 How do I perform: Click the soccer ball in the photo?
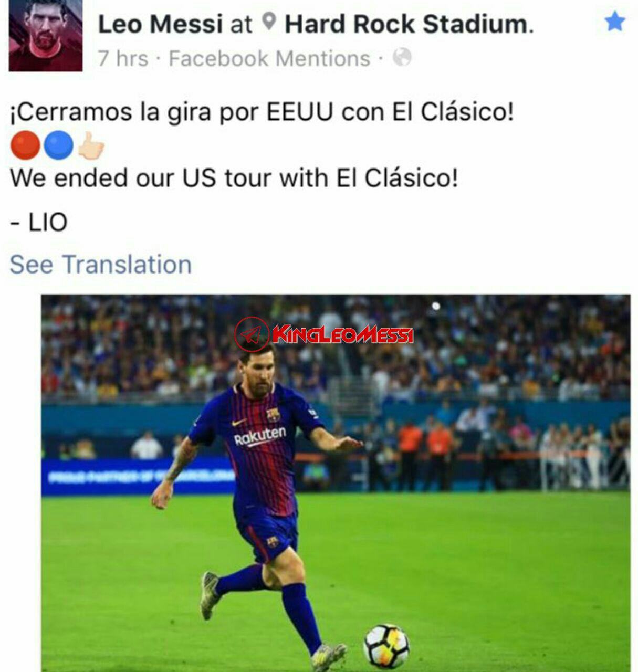point(386,646)
